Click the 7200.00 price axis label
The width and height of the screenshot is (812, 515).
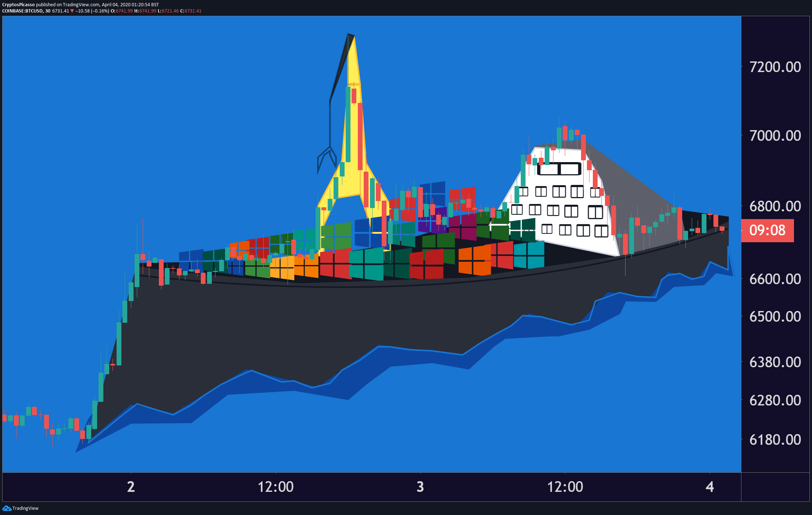[775, 67]
